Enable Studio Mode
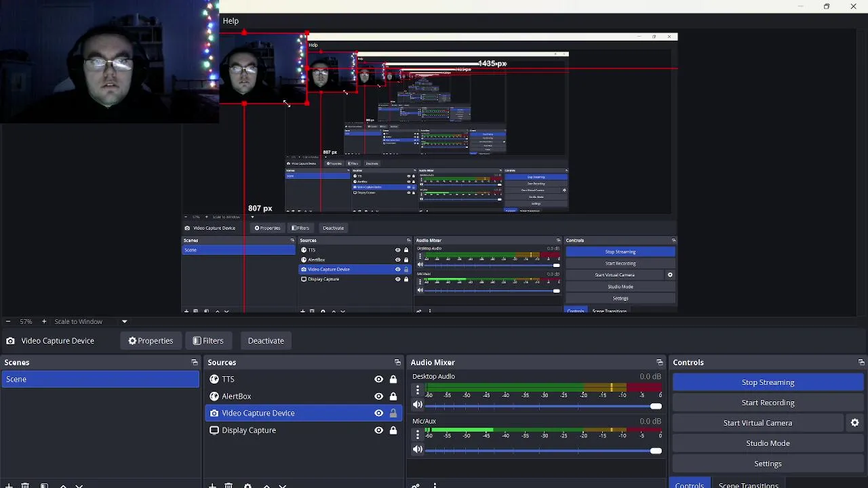868x488 pixels. point(768,443)
